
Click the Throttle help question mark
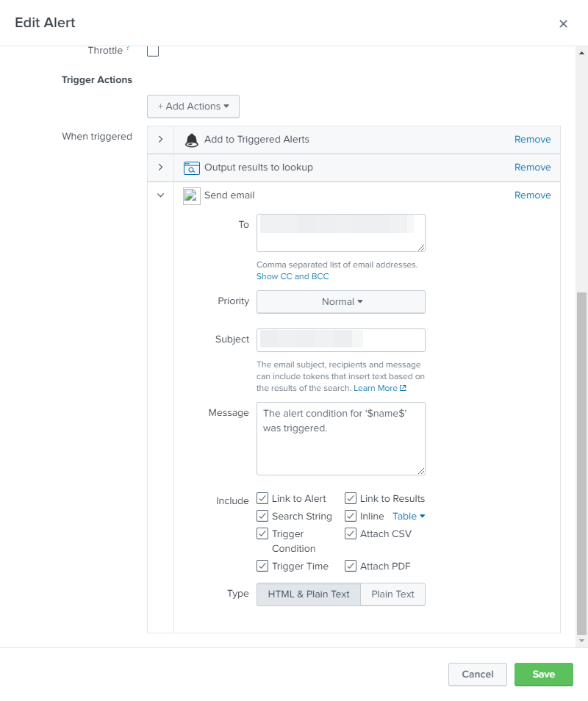129,48
